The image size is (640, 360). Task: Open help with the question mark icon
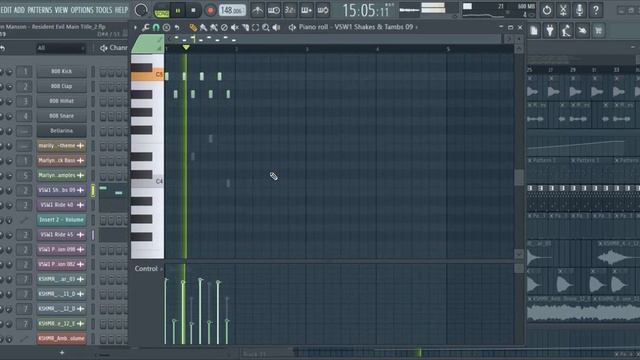point(596,10)
